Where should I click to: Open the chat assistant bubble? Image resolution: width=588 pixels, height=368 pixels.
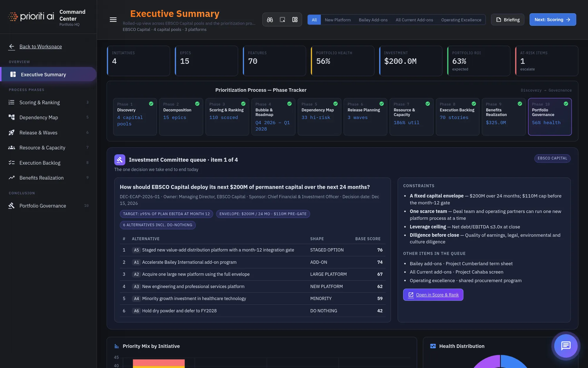pos(566,346)
